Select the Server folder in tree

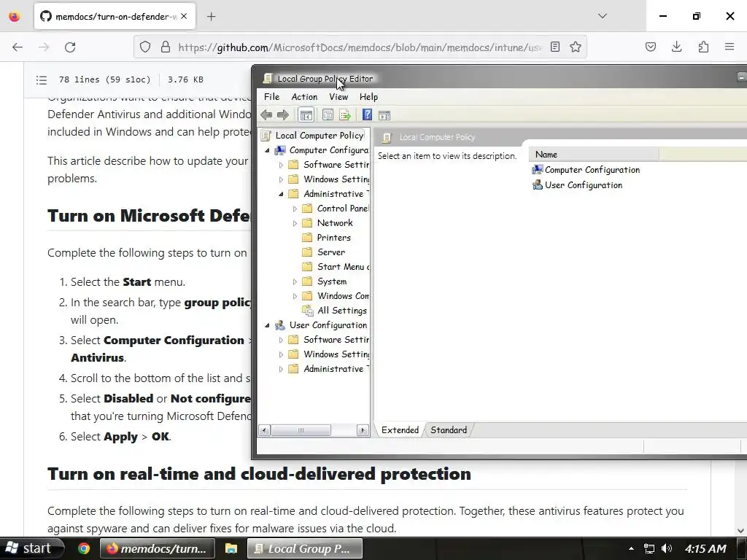[x=331, y=252]
